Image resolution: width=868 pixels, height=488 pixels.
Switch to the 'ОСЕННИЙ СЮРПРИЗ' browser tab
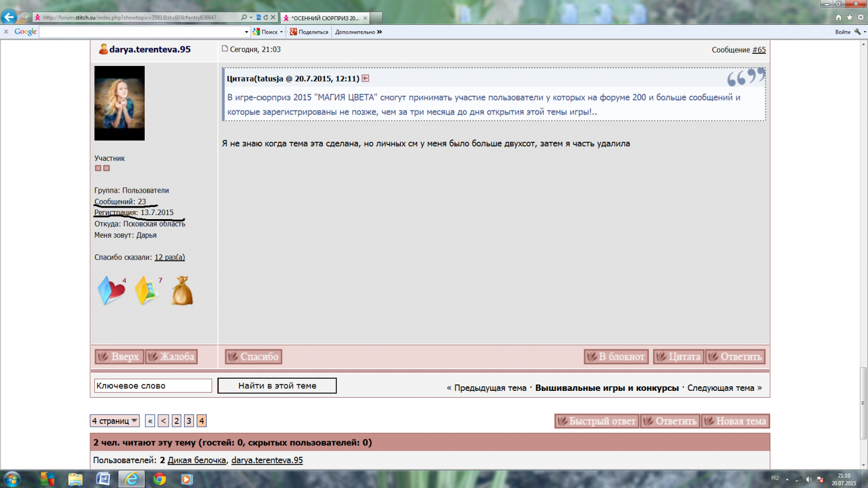tap(325, 18)
